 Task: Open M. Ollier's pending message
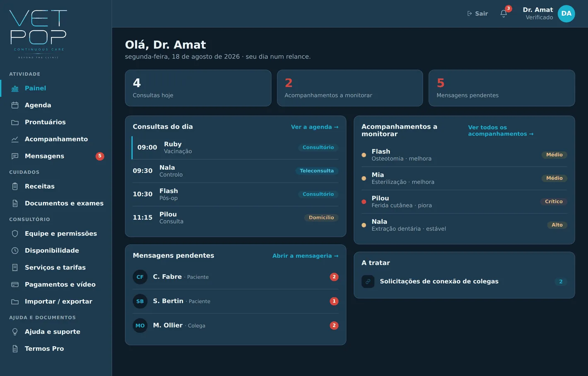(235, 326)
